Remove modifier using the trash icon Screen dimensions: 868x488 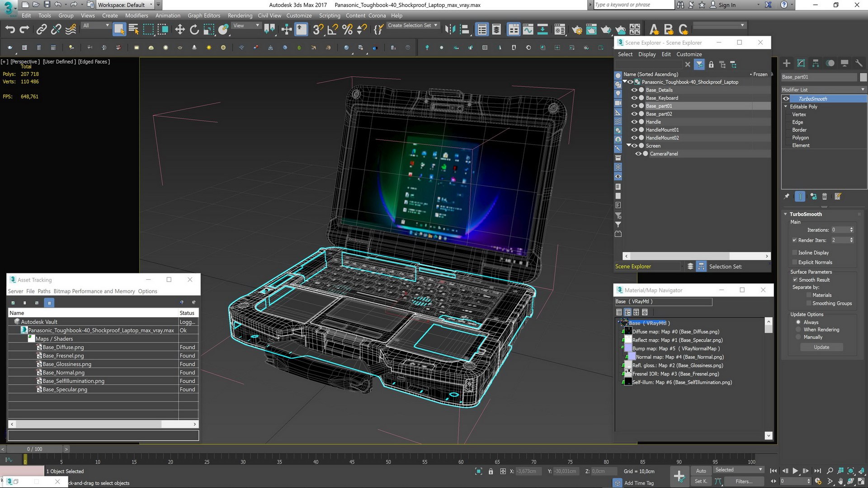(825, 197)
